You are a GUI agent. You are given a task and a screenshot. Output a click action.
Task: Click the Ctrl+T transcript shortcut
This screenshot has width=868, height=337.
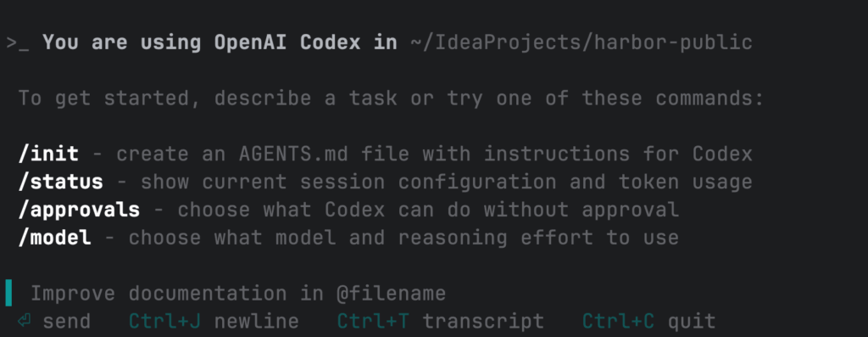441,321
